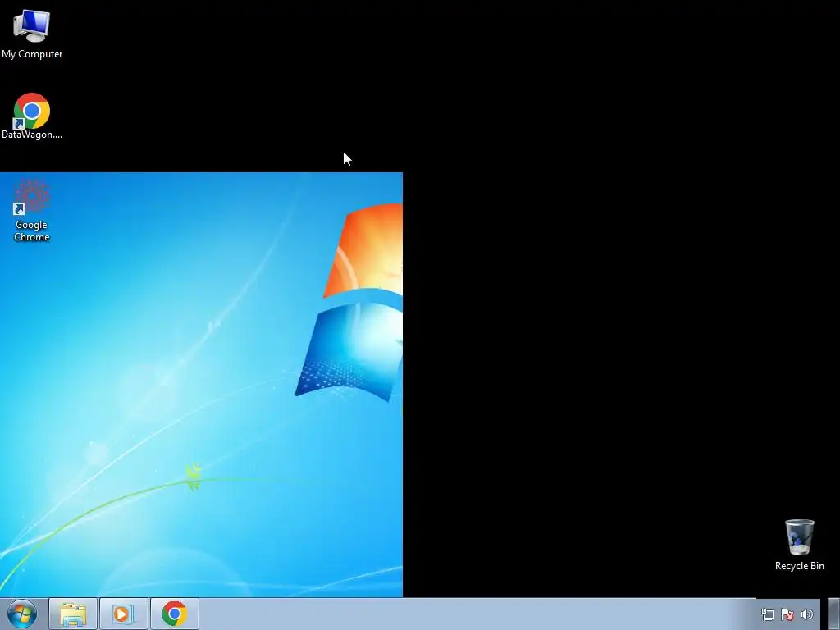Open the Windows Start menu orb
The image size is (840, 630).
pos(22,614)
